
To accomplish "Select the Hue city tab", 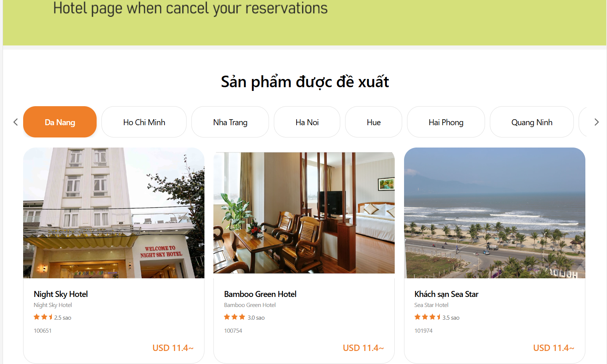I will pos(373,122).
